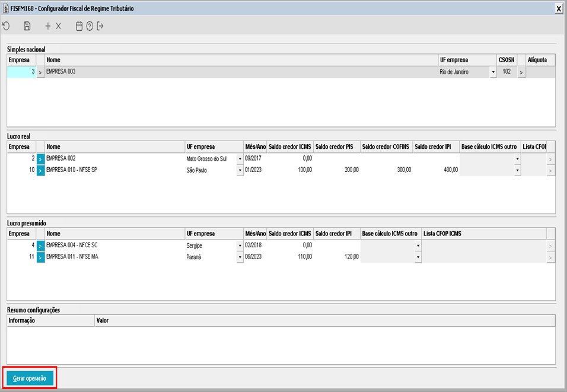Viewport: 567px width, 392px height.
Task: Open Base cálculo ICMS outro dropdown for EMPRESA 010
Action: (517, 170)
